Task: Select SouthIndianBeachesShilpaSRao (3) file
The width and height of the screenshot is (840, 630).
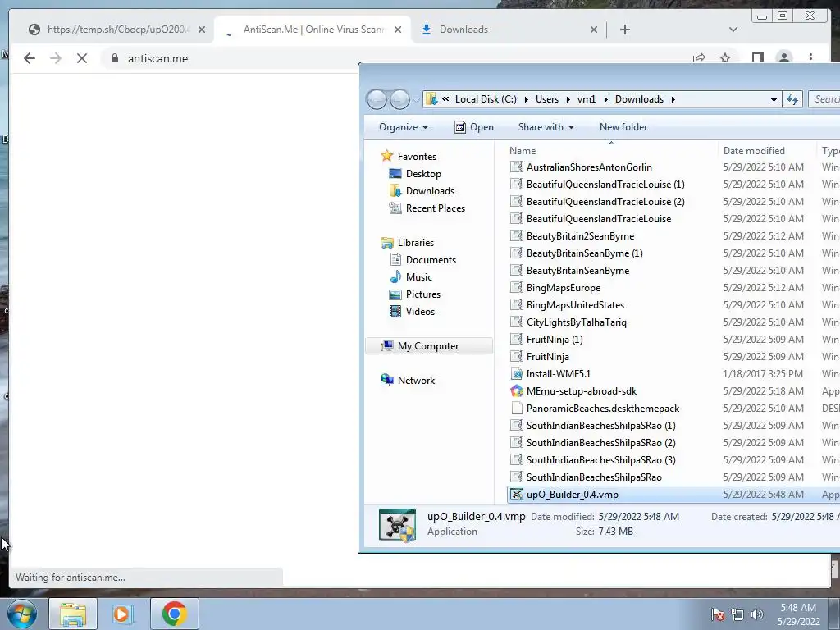Action: [x=600, y=459]
